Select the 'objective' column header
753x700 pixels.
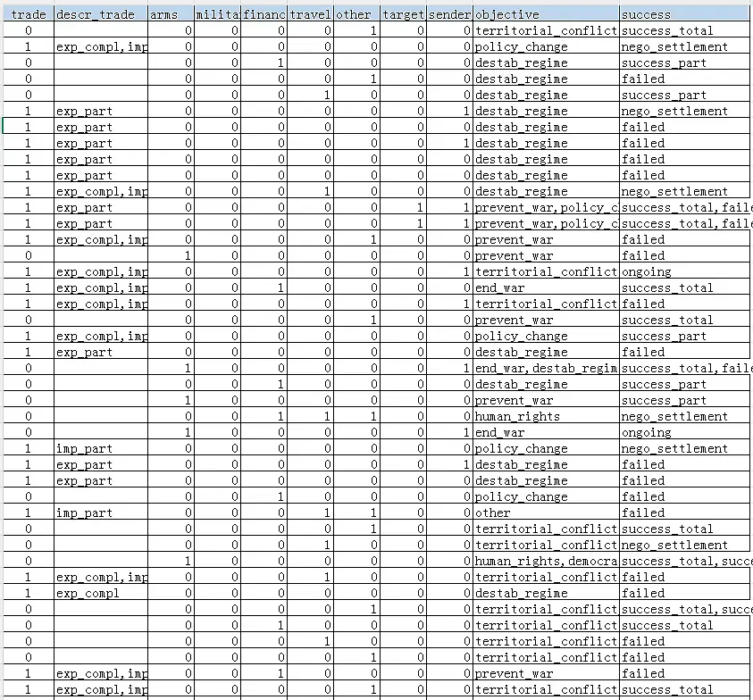pyautogui.click(x=546, y=14)
